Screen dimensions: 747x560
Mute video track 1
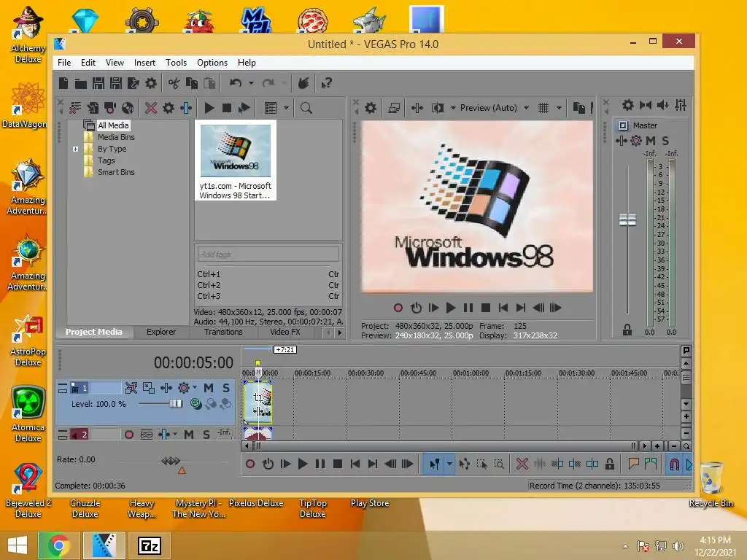click(208, 388)
